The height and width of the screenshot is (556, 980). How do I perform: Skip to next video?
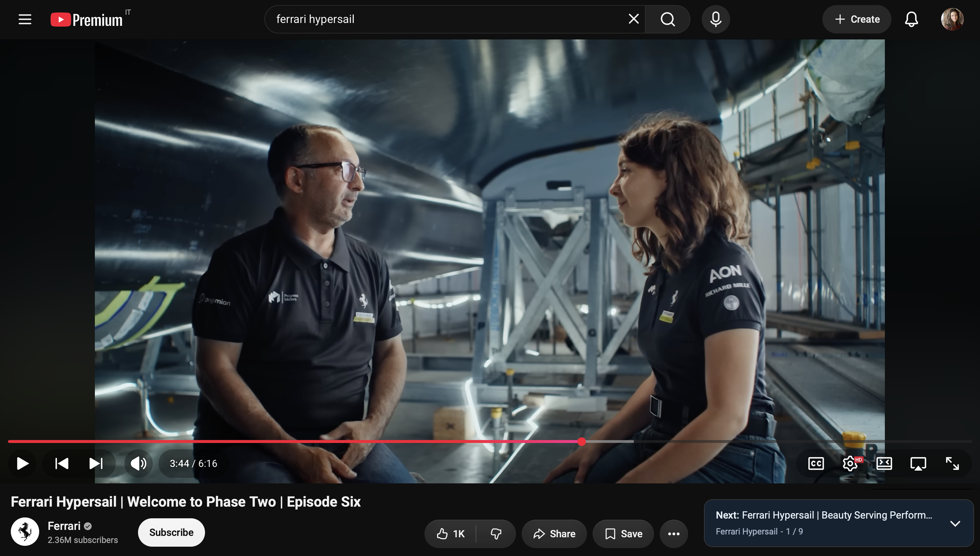click(x=96, y=464)
